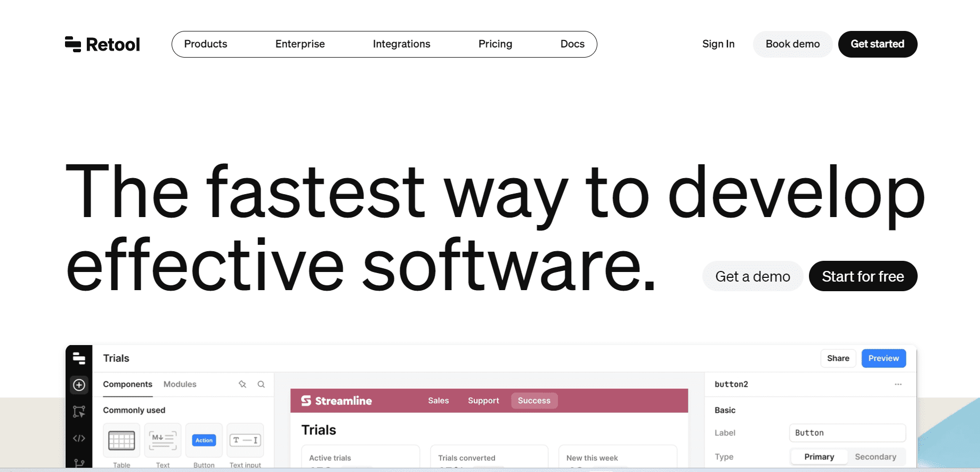Click the Retool logo in header
The image size is (980, 472).
pyautogui.click(x=102, y=44)
